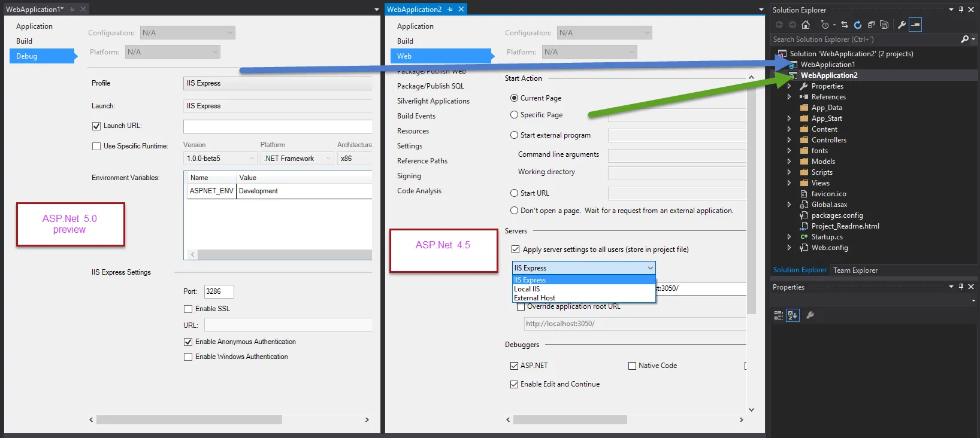Select Local IIS from the server list
Image resolution: width=980 pixels, height=438 pixels.
point(584,289)
